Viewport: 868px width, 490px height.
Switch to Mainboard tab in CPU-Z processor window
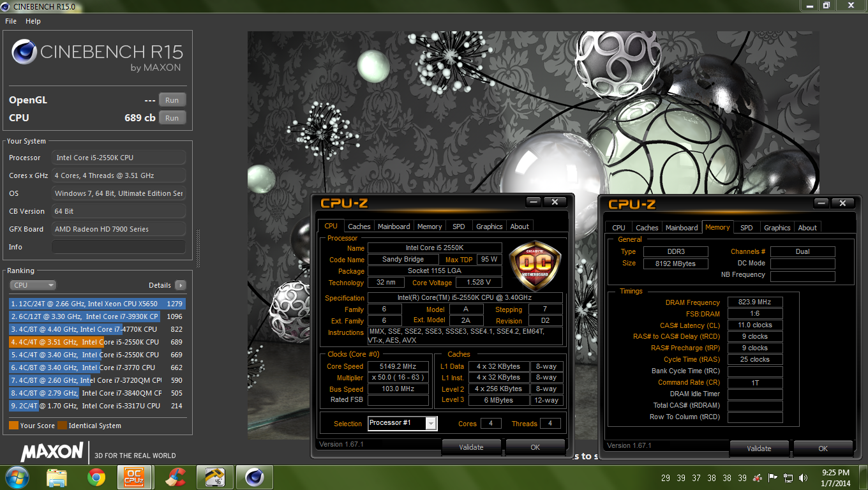[x=394, y=226]
